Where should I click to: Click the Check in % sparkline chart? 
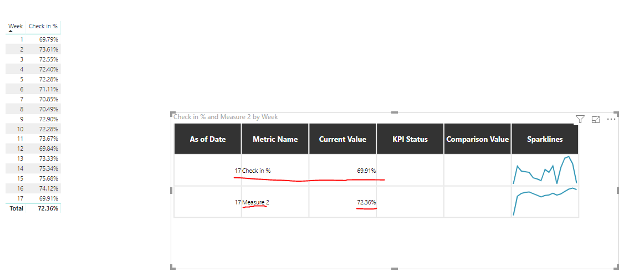coord(545,170)
